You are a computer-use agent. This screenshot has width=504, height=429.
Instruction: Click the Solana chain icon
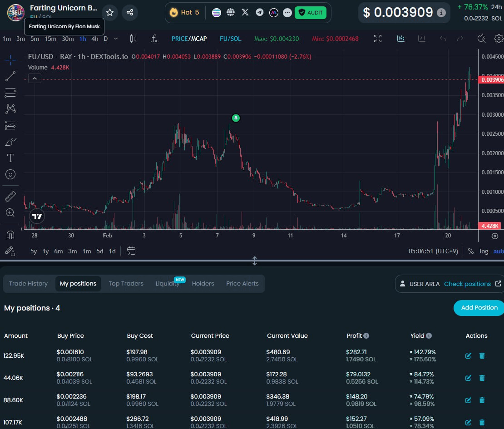click(x=217, y=13)
